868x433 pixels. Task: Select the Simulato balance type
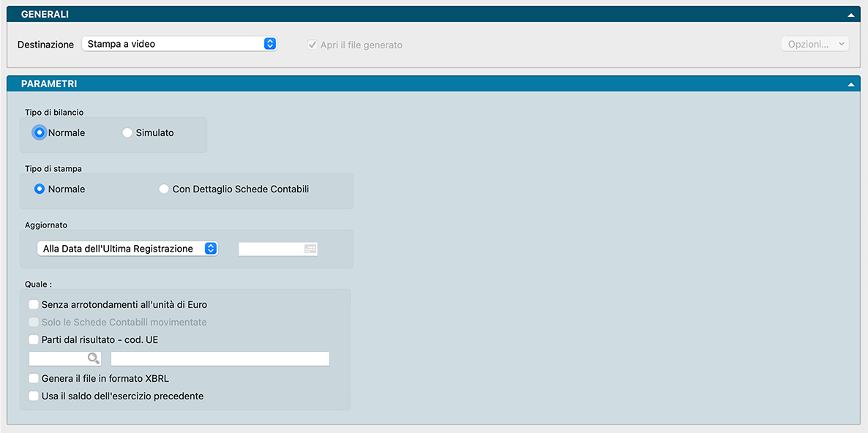[127, 133]
